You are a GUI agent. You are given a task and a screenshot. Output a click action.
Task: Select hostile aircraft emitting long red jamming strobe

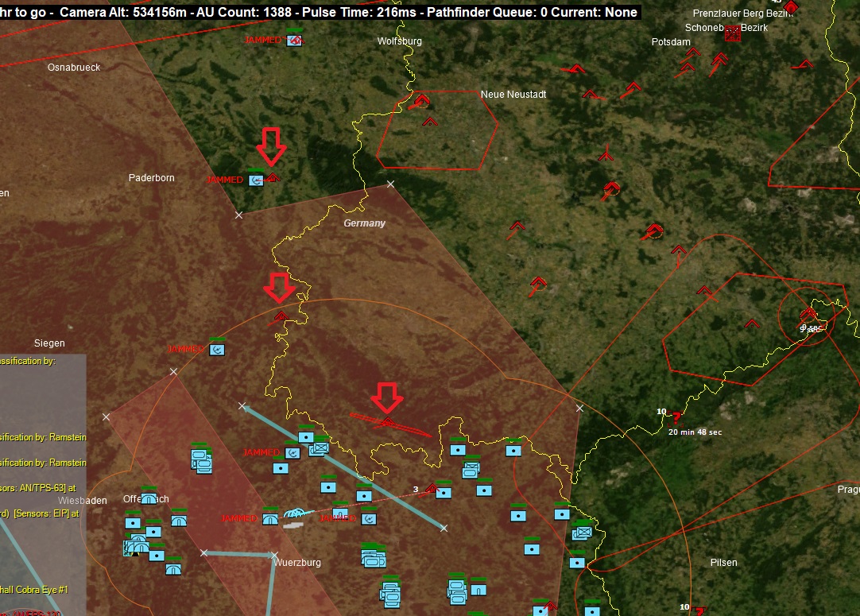point(388,422)
